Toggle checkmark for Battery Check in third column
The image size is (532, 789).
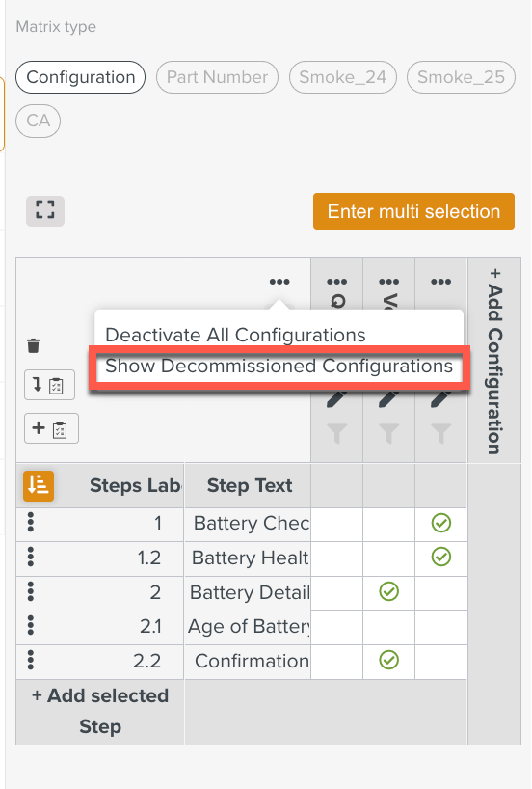[x=441, y=524]
